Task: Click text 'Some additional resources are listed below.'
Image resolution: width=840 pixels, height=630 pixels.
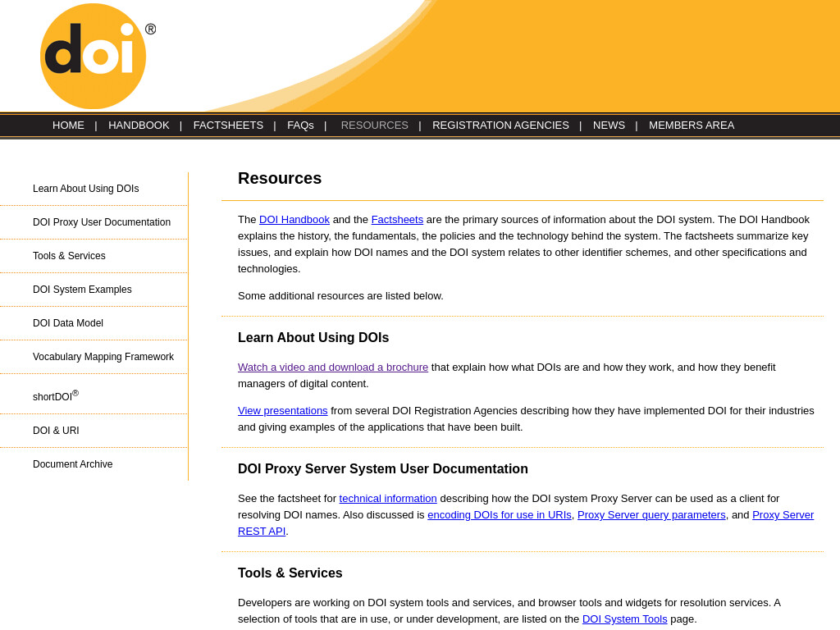Action: pos(340,296)
